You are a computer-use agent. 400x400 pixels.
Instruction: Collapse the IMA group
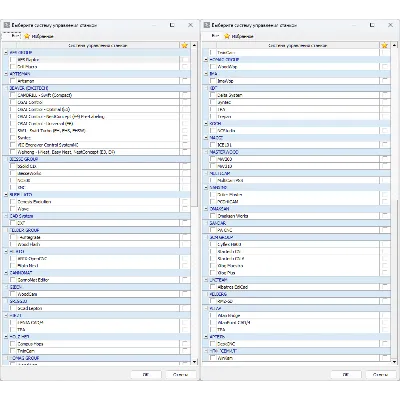click(x=206, y=74)
